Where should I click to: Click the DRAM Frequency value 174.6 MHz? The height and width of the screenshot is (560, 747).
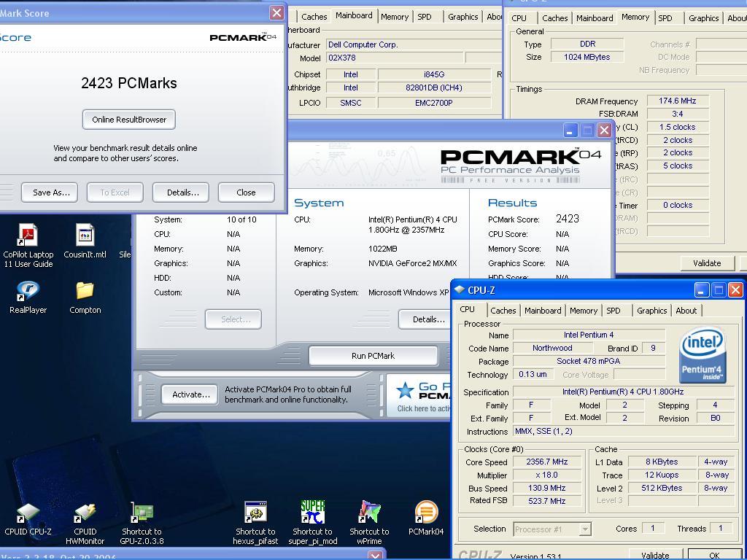click(678, 101)
